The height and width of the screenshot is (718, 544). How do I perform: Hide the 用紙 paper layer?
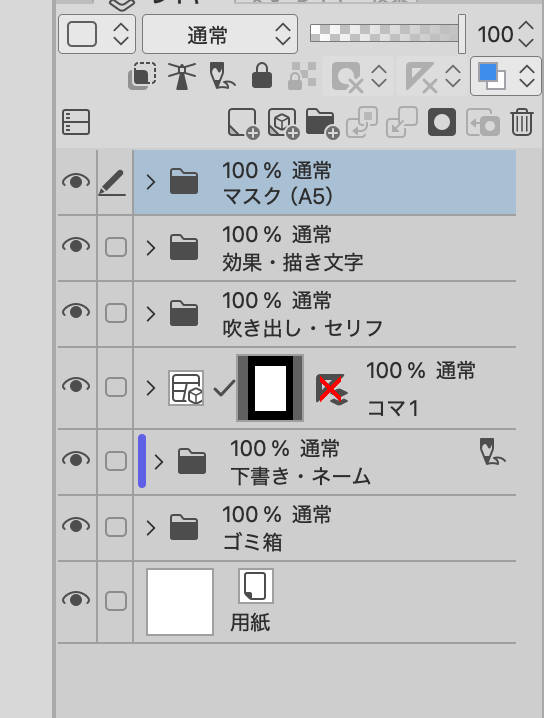(x=76, y=599)
